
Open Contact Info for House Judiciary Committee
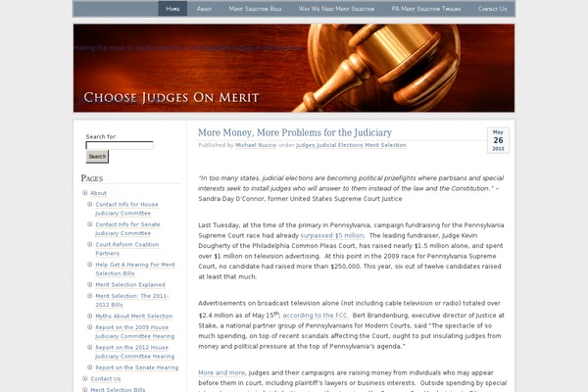(x=126, y=209)
